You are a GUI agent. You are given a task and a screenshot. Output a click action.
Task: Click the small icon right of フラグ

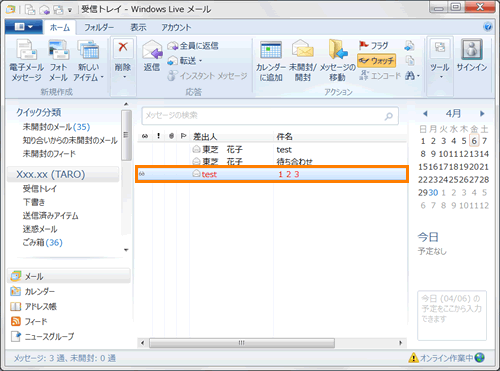[x=410, y=46]
